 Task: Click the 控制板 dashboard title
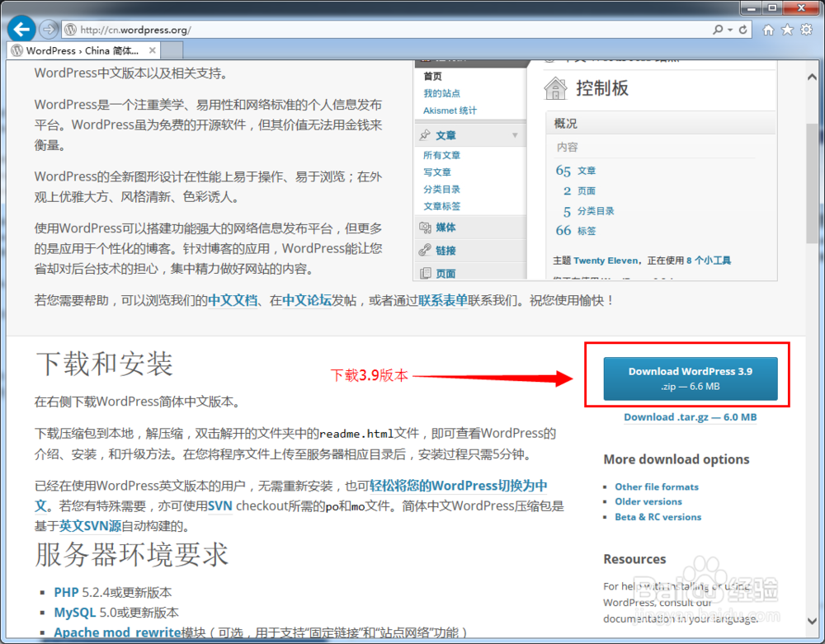(x=602, y=87)
